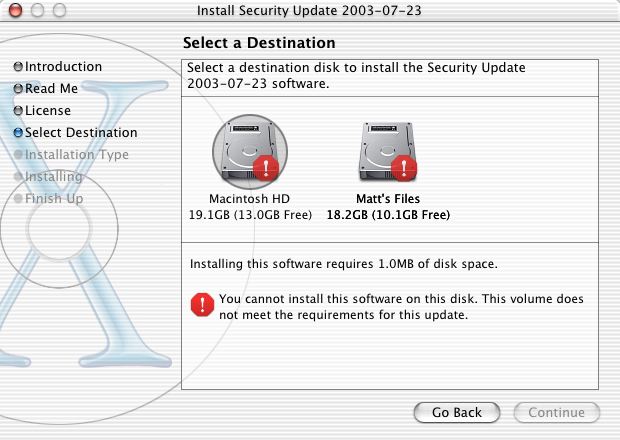The image size is (620, 440).
Task: Go to the License step
Action: [48, 111]
